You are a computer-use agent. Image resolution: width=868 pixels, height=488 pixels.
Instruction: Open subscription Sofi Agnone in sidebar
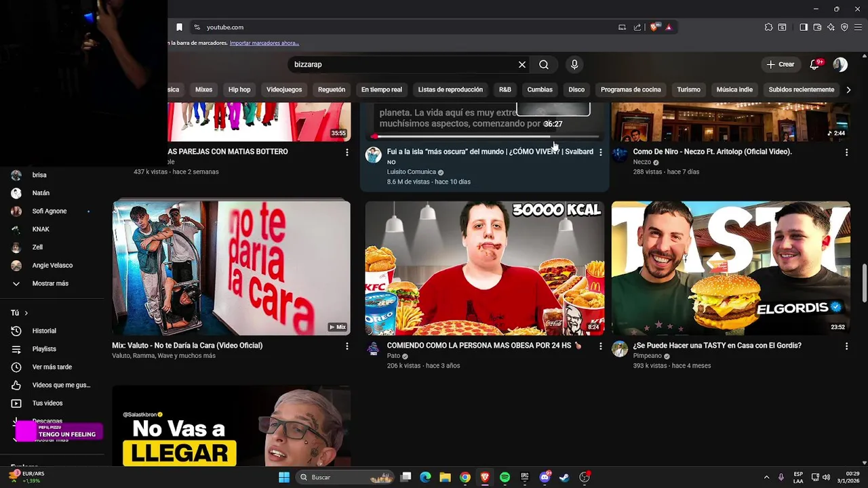[50, 211]
